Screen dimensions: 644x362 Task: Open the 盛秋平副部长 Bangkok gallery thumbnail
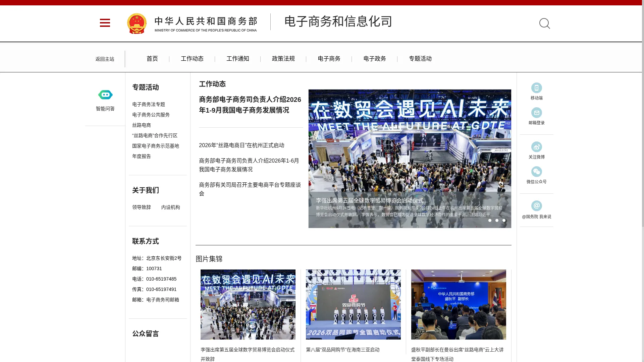point(459,304)
